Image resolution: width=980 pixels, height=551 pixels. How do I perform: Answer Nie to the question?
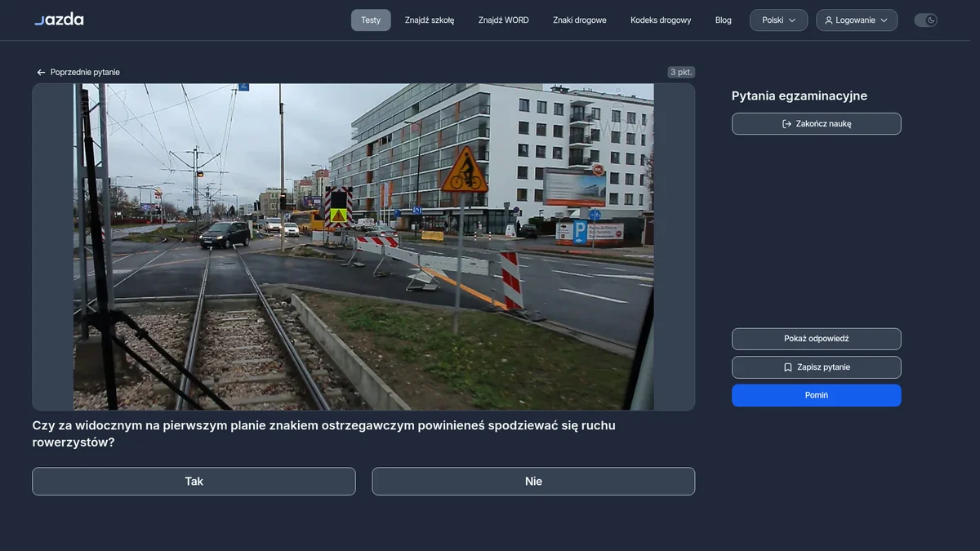(533, 482)
